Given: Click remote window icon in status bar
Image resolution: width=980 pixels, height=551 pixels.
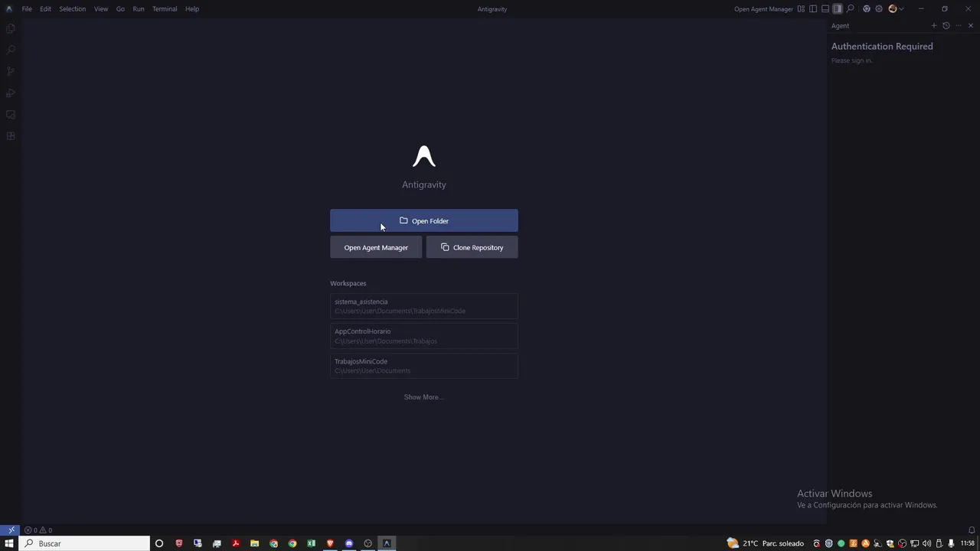Looking at the screenshot, I should point(11,530).
